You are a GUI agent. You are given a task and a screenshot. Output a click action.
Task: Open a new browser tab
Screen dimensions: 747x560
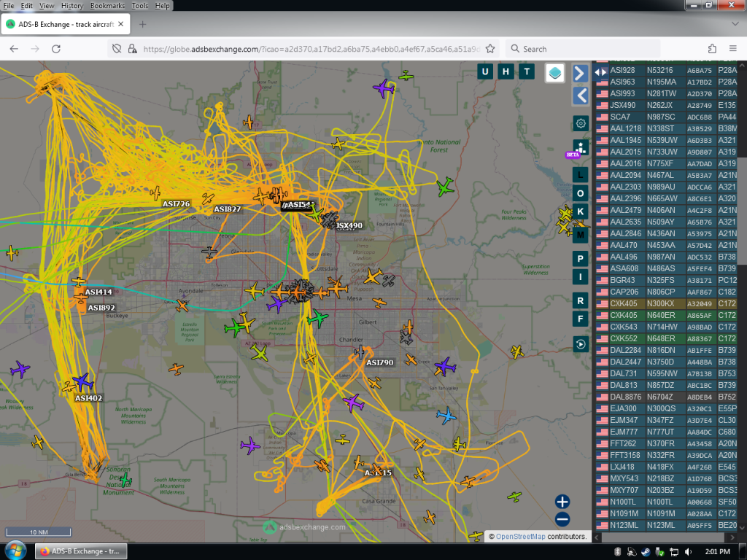click(142, 24)
